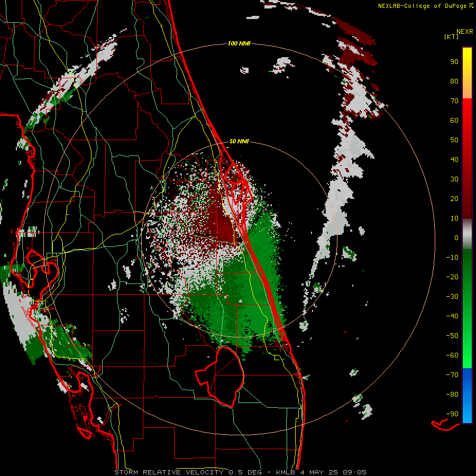Click the -70 knot value on the scale
Viewport: 476px width, 476px height.
click(x=452, y=375)
